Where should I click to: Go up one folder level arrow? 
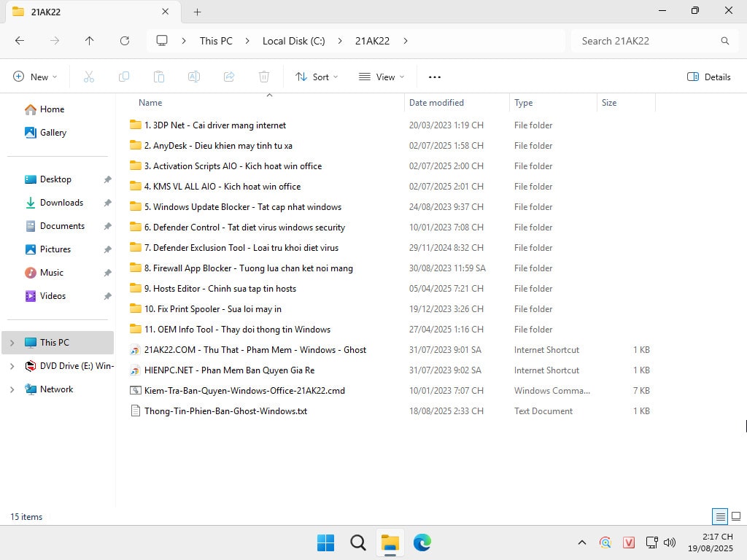click(89, 41)
